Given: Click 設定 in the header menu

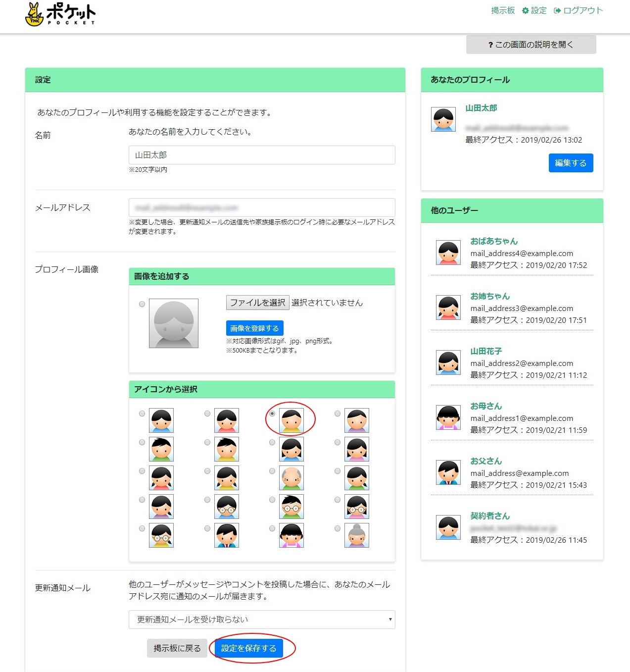Looking at the screenshot, I should 539,10.
